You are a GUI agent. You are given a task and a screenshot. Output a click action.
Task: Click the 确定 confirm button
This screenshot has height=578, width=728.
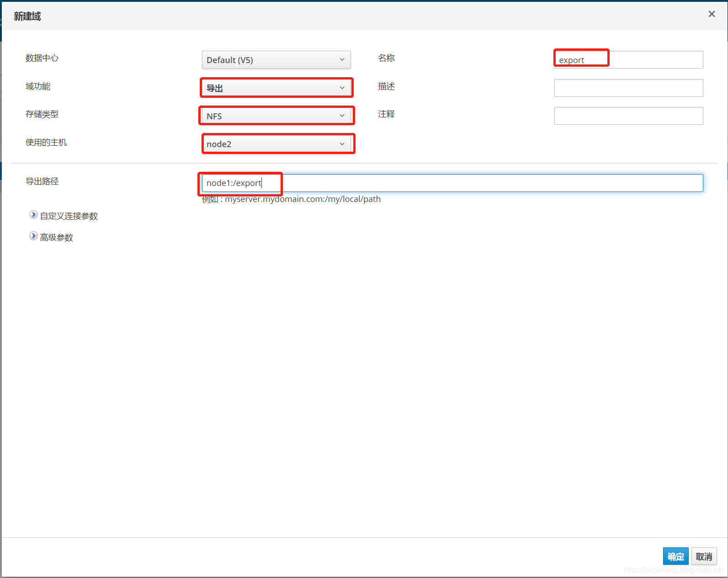coord(675,557)
